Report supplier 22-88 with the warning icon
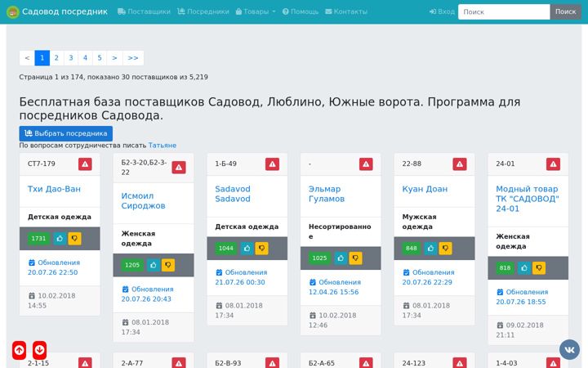Screen dimensions: 588x368 tap(460, 164)
